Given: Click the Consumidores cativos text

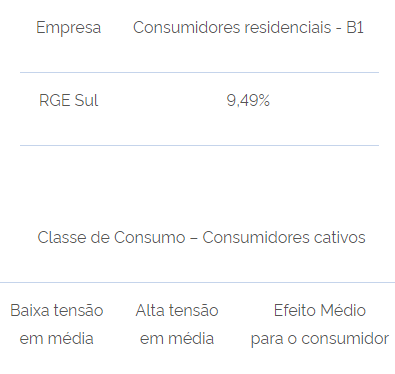Looking at the screenshot, I should (x=284, y=238).
